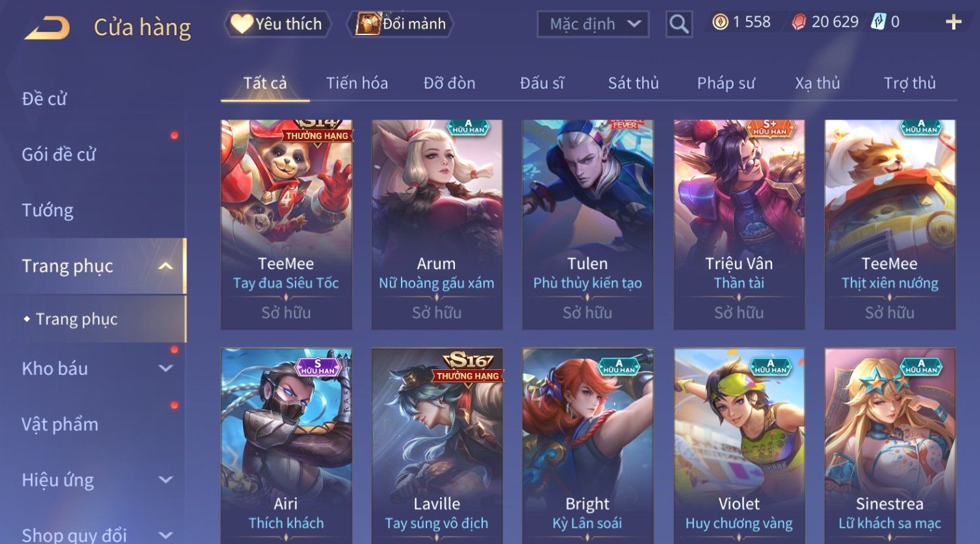Screen dimensions: 980x544
Task: Open the Mặc định sort dropdown
Action: tap(593, 24)
